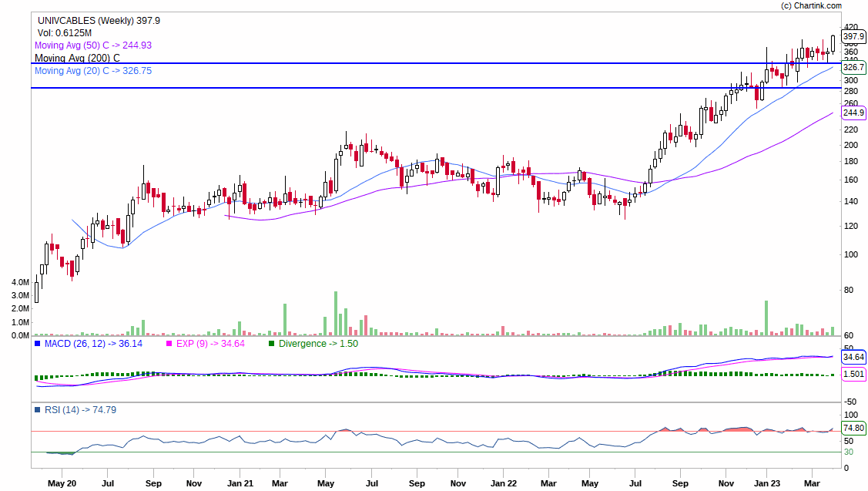Click the 80 price axis label
Image resolution: width=868 pixels, height=491 pixels.
click(849, 291)
